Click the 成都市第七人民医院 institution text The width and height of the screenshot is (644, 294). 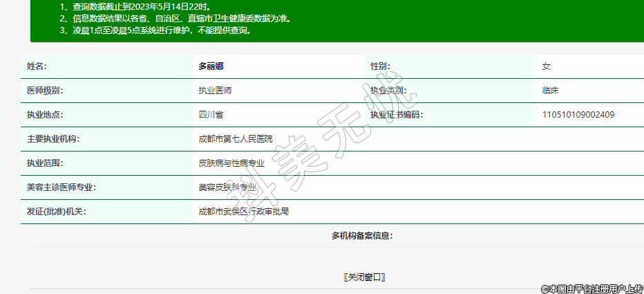[236, 139]
